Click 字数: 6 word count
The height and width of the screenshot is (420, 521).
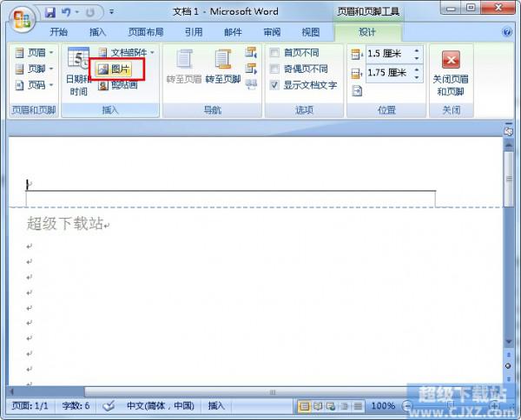coord(76,406)
